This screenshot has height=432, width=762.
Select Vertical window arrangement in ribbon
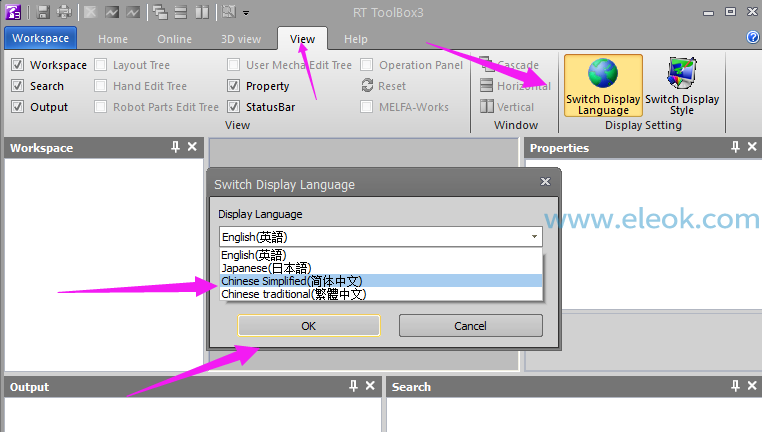click(x=507, y=107)
